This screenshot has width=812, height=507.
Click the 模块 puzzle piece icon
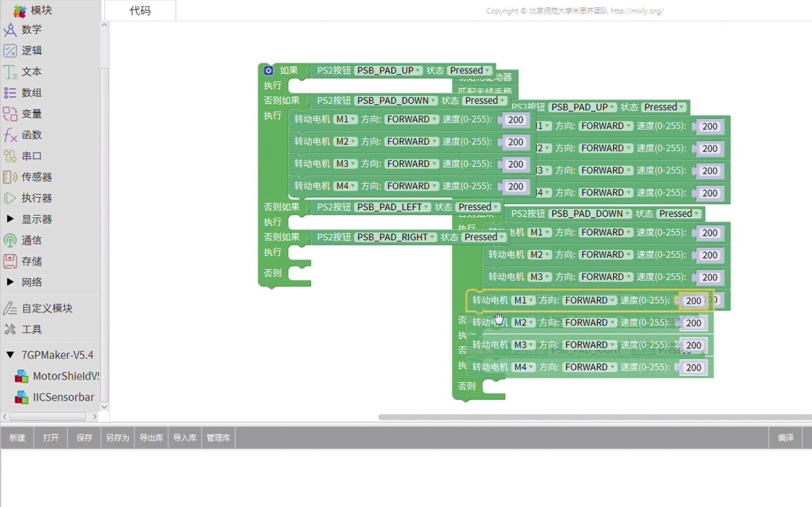(x=19, y=11)
